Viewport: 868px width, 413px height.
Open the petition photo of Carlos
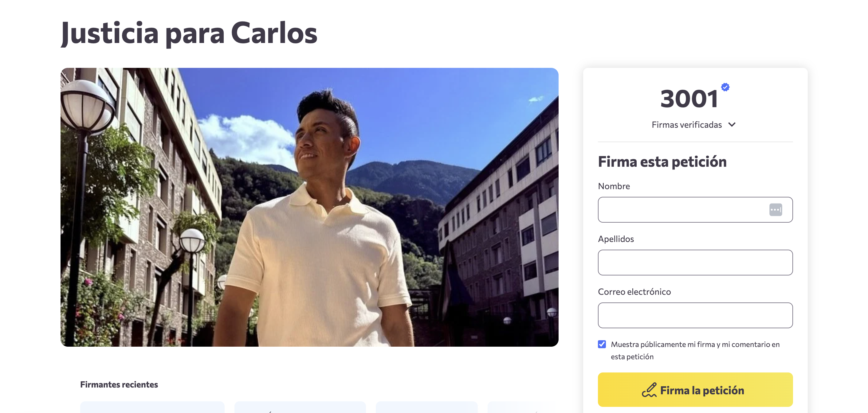309,207
